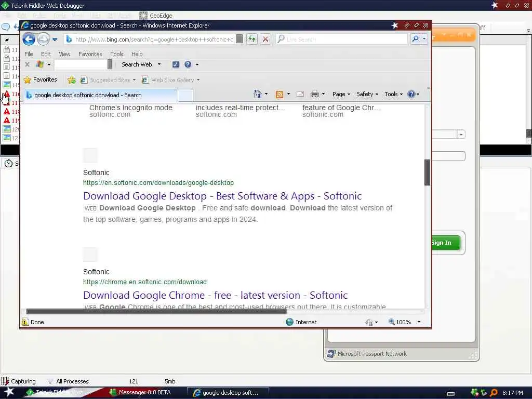Open the recent pages arrow beside Forward
The image size is (532, 399).
(x=55, y=39)
